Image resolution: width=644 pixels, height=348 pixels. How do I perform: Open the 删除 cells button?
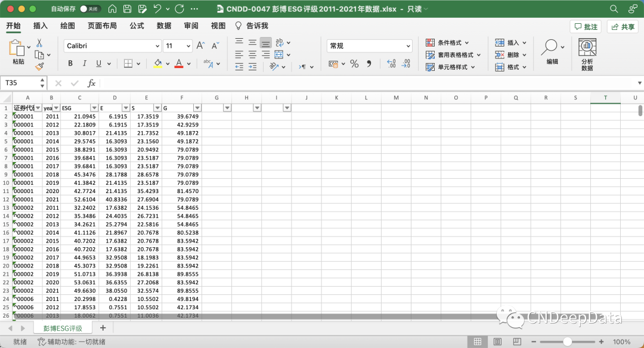click(x=510, y=55)
